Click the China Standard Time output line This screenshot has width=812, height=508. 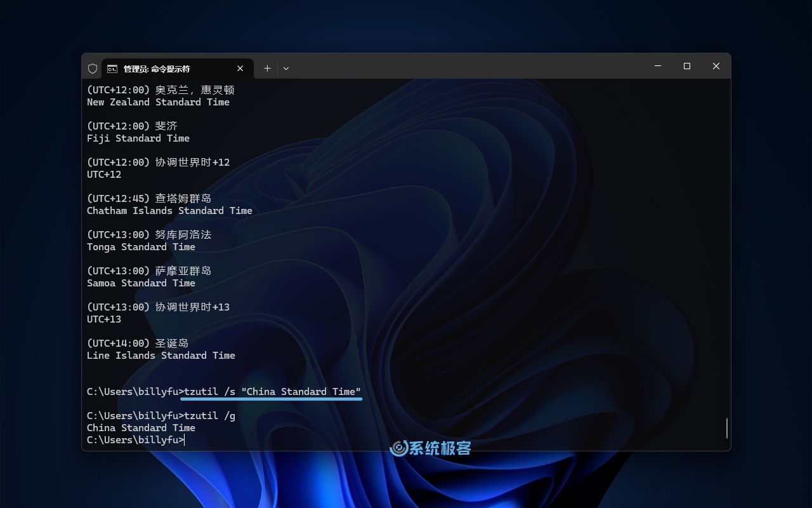click(141, 428)
